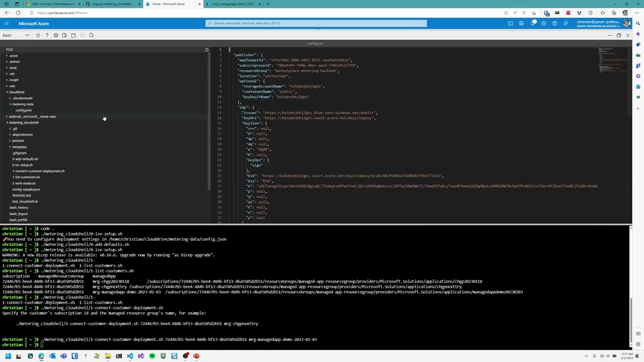Open .bash_history file

pos(19,208)
